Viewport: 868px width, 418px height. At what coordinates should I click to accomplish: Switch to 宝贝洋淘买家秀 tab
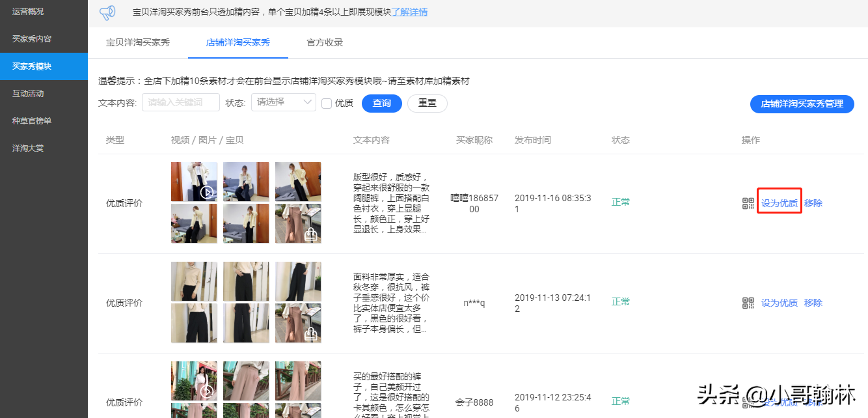(138, 43)
